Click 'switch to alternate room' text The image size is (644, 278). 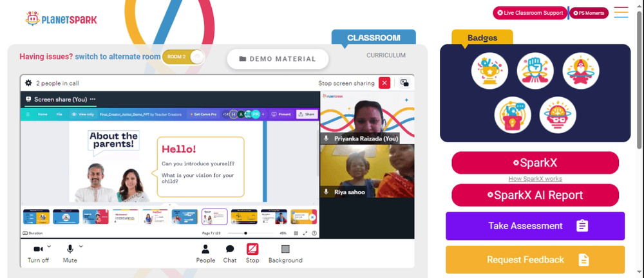coord(117,57)
